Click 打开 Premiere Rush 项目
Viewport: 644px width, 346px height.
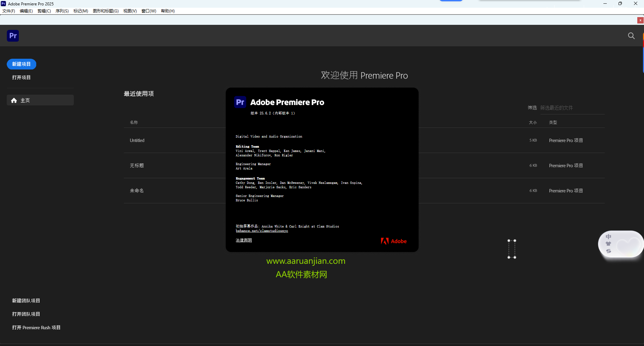tap(36, 328)
